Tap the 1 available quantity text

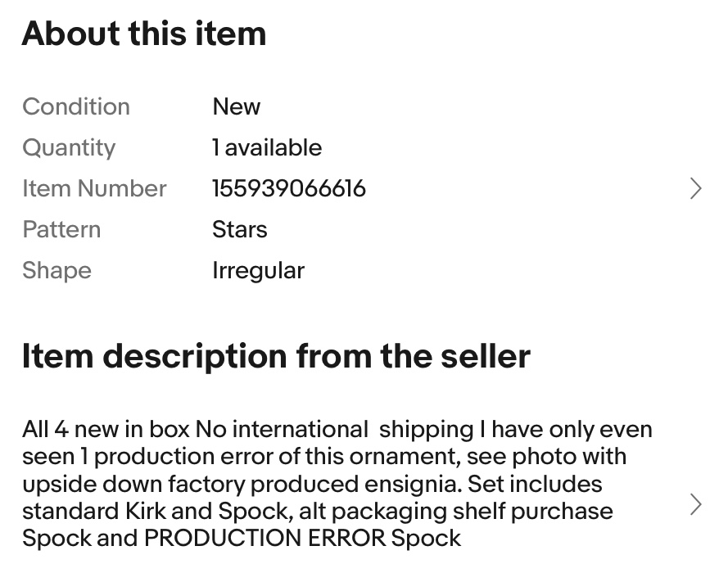267,147
